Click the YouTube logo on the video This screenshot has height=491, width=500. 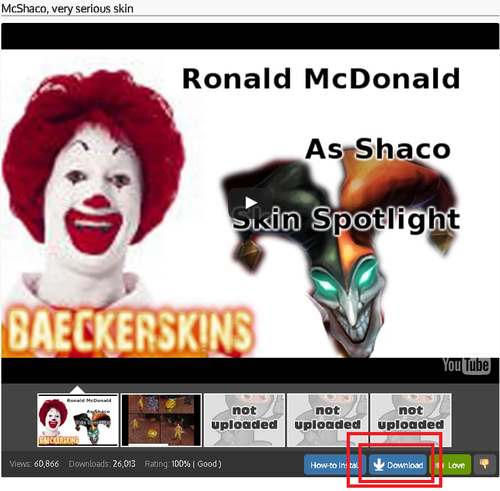tap(466, 366)
